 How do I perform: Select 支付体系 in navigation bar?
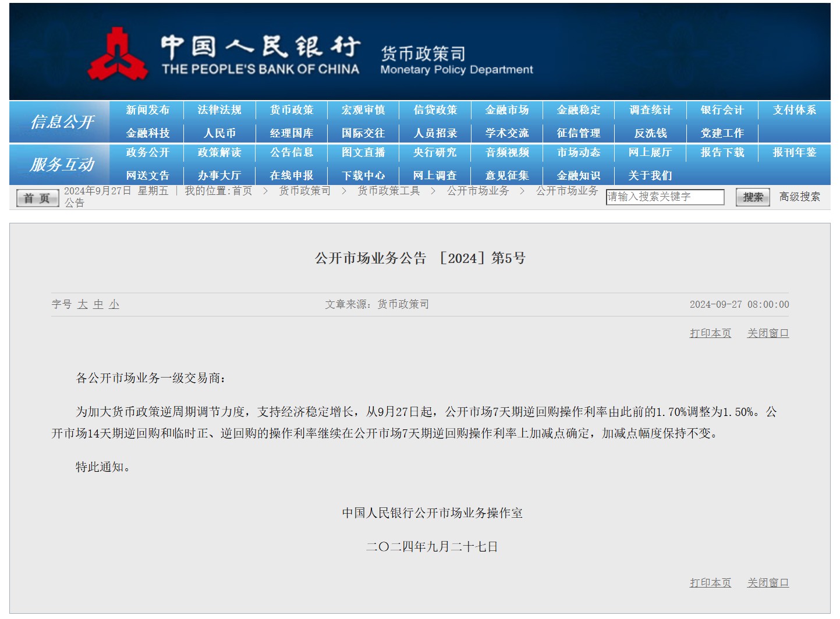(x=794, y=110)
